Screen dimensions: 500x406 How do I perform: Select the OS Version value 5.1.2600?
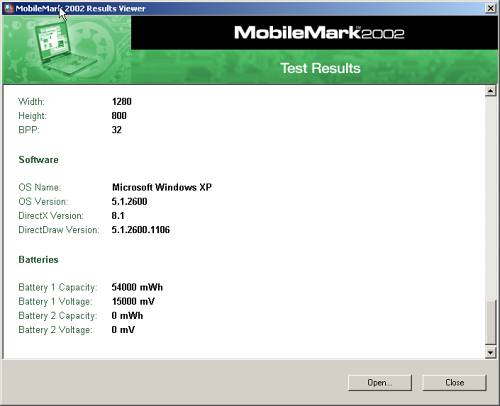(x=129, y=201)
